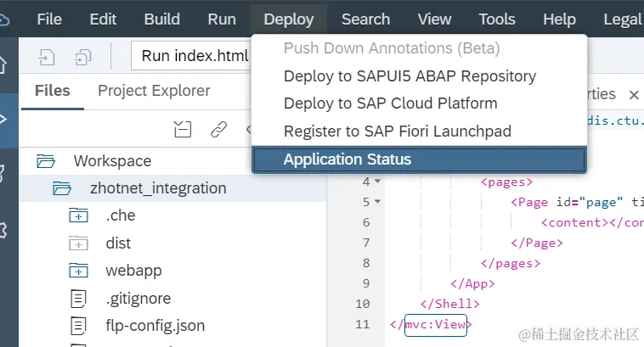
Task: Click the collapse-all icon in Files toolbar
Action: click(183, 129)
